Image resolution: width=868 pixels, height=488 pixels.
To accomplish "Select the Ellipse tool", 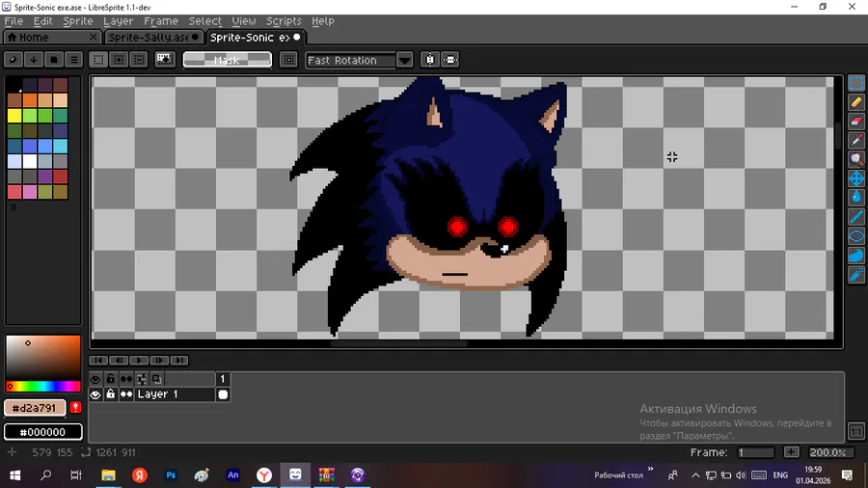I will tap(855, 236).
